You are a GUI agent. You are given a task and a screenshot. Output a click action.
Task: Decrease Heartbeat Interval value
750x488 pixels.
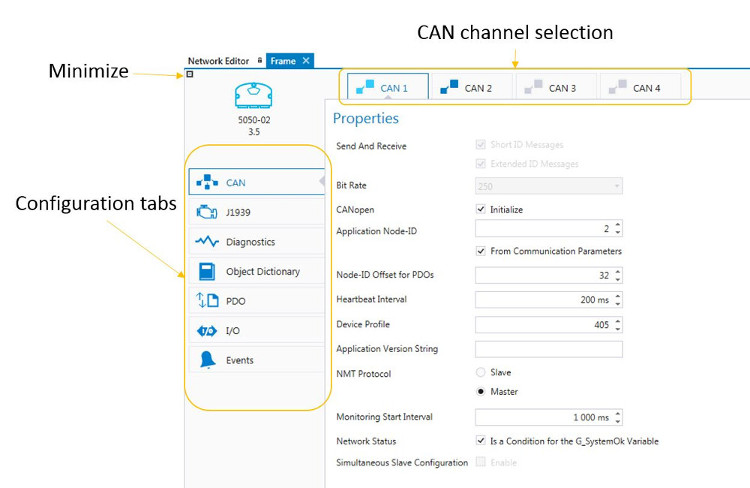618,303
